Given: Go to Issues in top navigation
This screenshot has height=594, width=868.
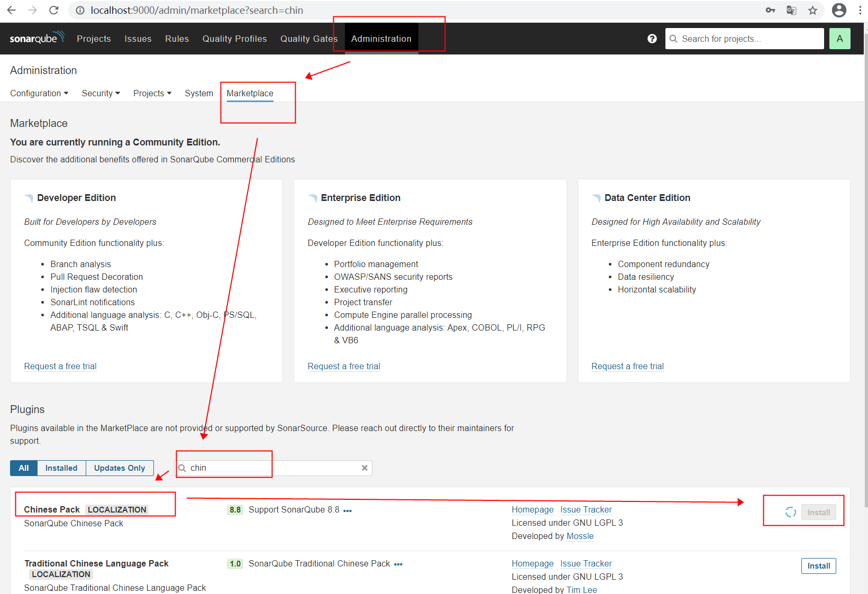Looking at the screenshot, I should (x=138, y=39).
